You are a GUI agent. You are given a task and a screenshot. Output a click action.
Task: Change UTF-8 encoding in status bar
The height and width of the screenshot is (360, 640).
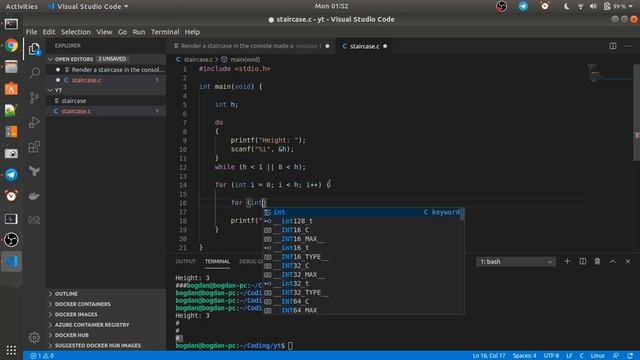click(x=551, y=356)
